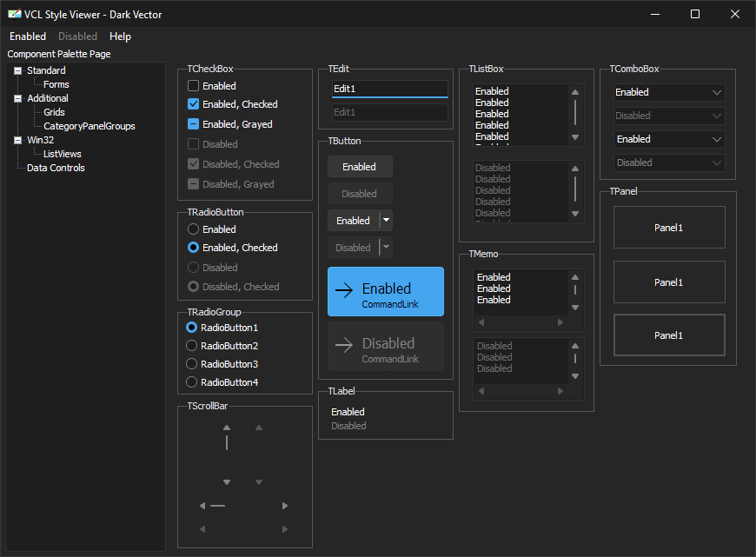
Task: Click the Disabled CommandLink button
Action: click(386, 346)
